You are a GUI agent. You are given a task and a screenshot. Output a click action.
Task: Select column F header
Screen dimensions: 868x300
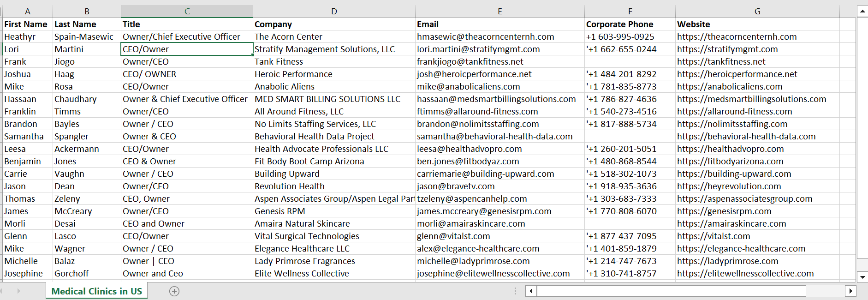point(630,11)
